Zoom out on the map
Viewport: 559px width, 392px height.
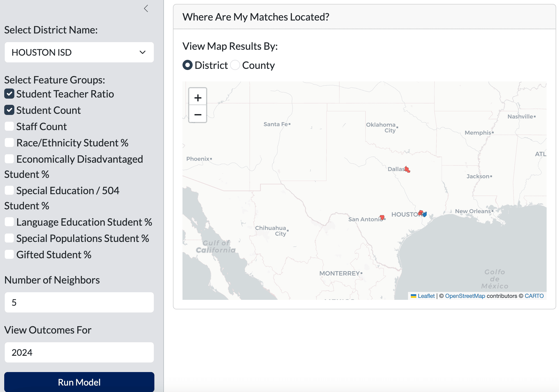pyautogui.click(x=198, y=115)
